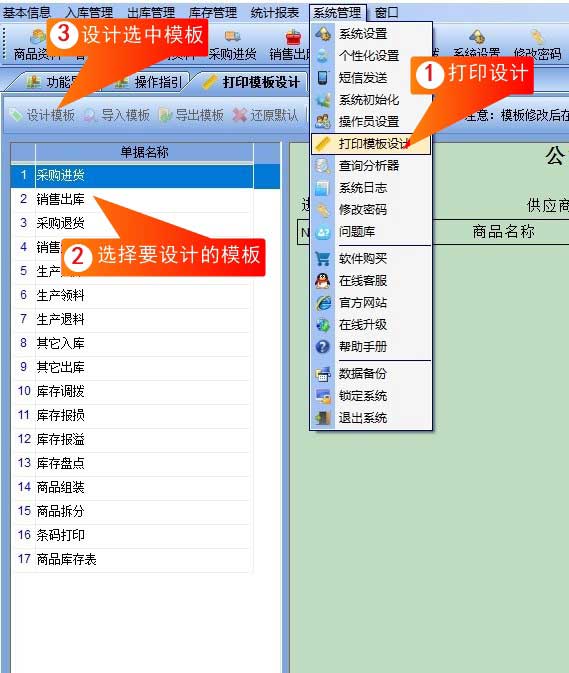The width and height of the screenshot is (569, 673).
Task: Click the 导出模板 icon
Action: [165, 115]
